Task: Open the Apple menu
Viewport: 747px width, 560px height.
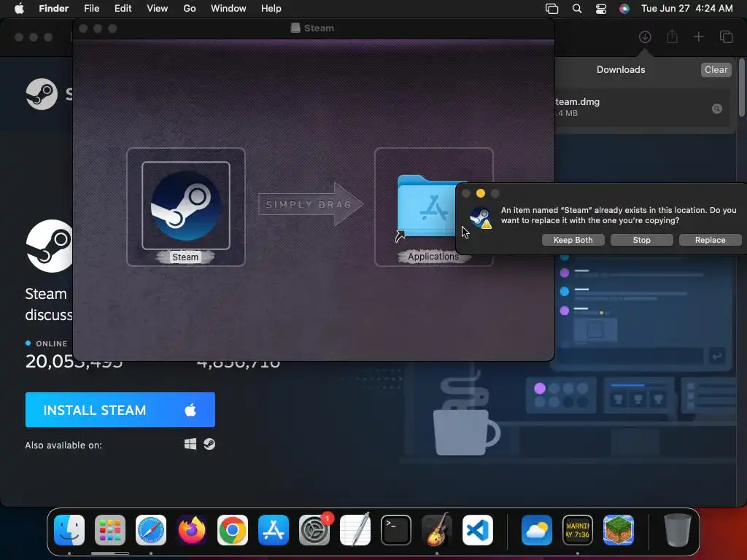Action: pos(19,9)
